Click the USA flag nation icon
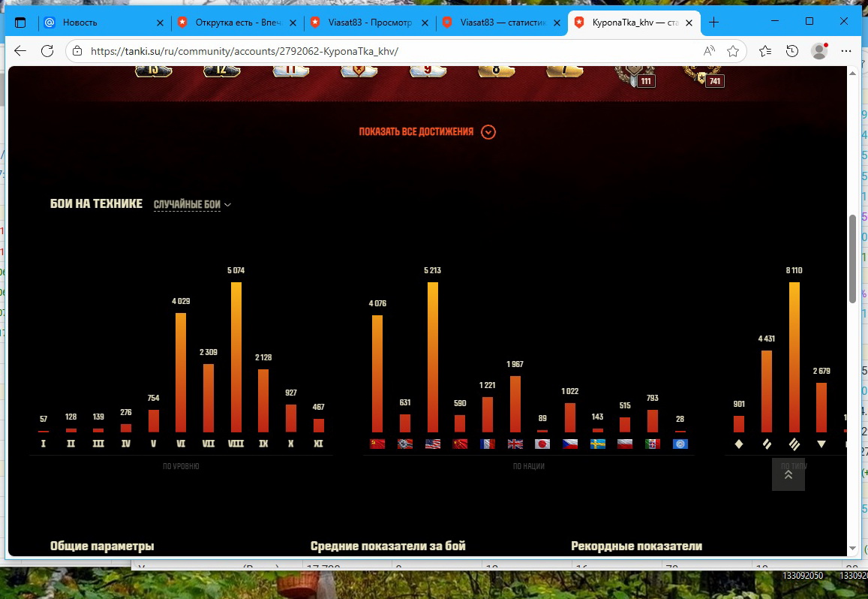 click(x=433, y=444)
